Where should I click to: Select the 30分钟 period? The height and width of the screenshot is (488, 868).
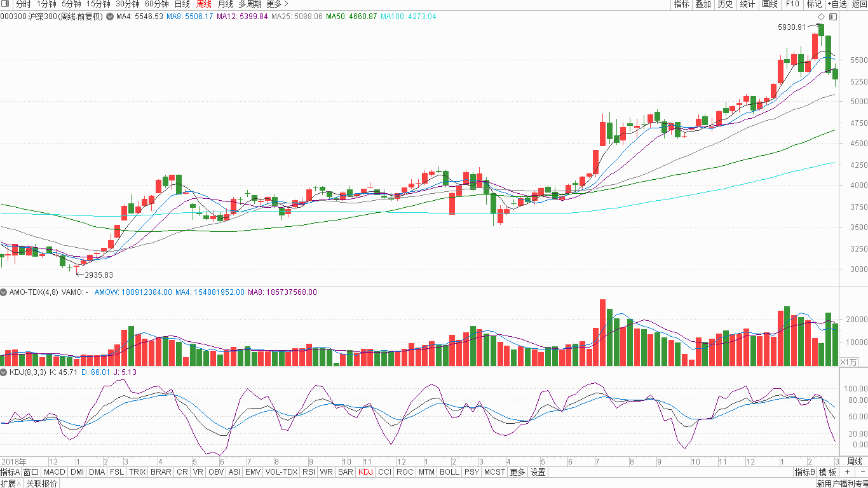pos(128,4)
